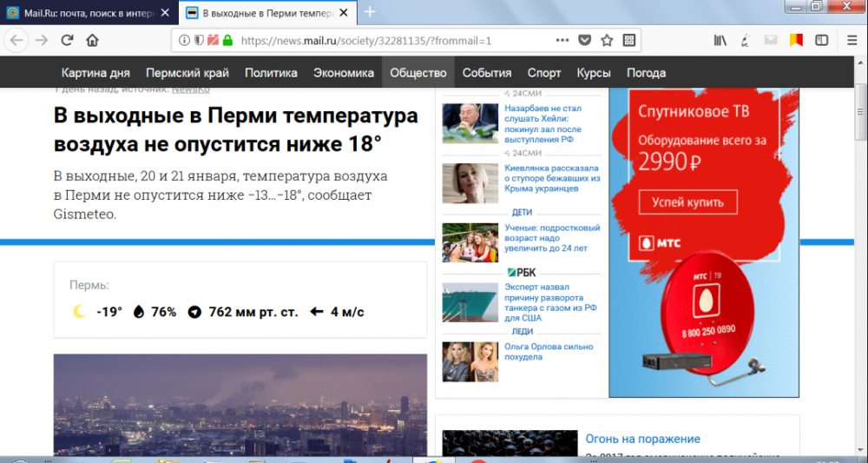Open Firefox Library panel
The width and height of the screenshot is (868, 463).
[x=720, y=40]
